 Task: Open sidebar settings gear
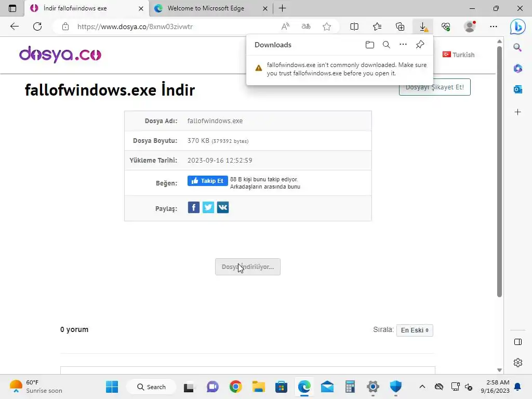coord(518,363)
